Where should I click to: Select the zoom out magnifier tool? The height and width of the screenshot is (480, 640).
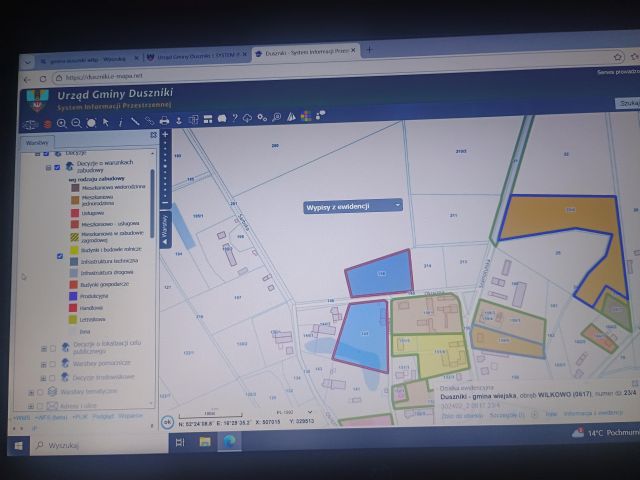coord(76,123)
